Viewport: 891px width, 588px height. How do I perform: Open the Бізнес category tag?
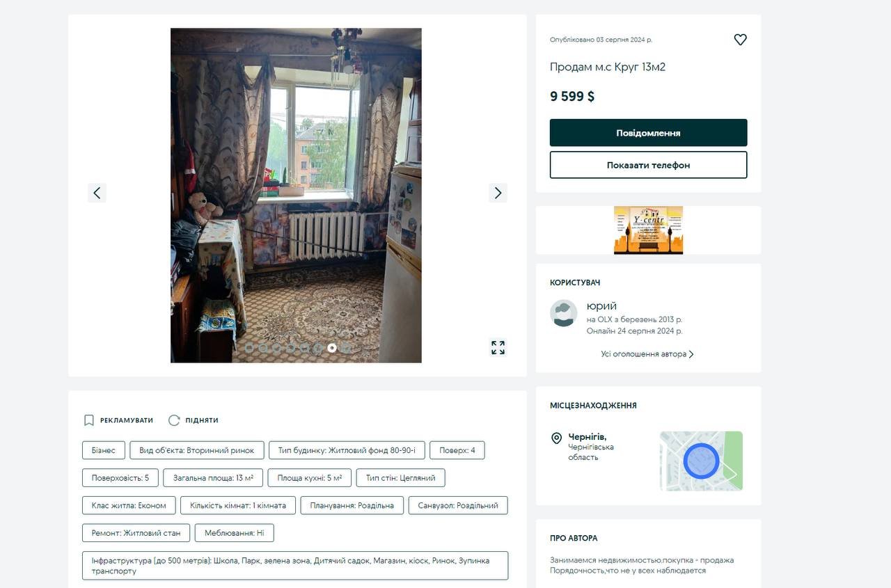104,450
